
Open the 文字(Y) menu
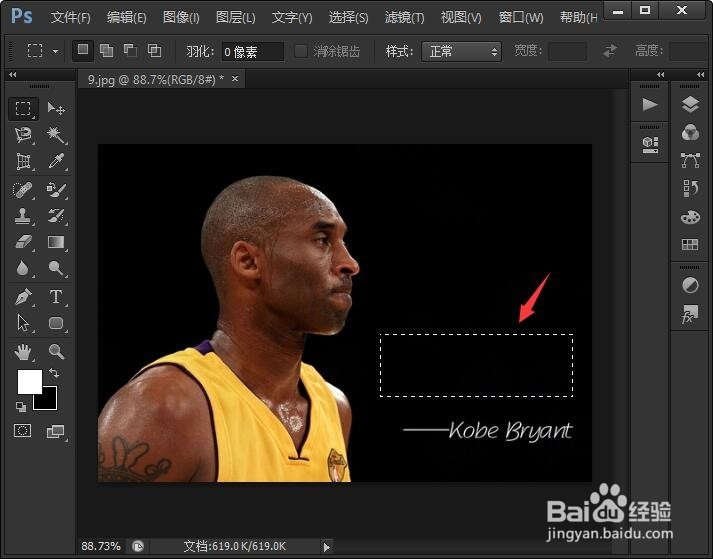click(292, 18)
